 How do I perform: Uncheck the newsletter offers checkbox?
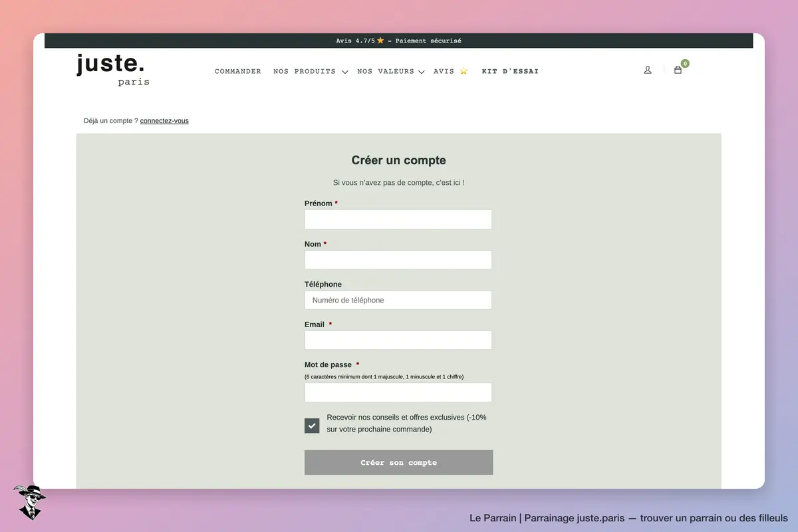[x=312, y=426]
